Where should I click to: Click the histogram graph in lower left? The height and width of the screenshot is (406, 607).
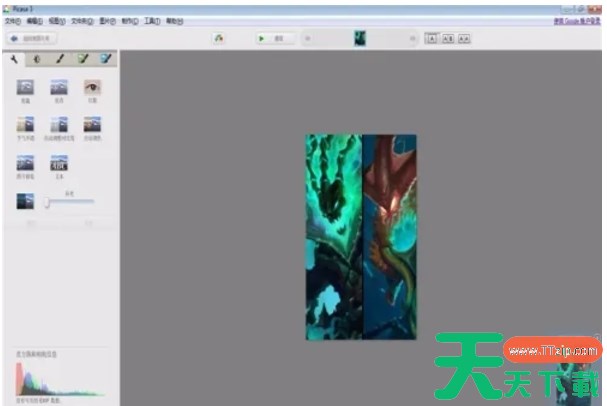(60, 379)
